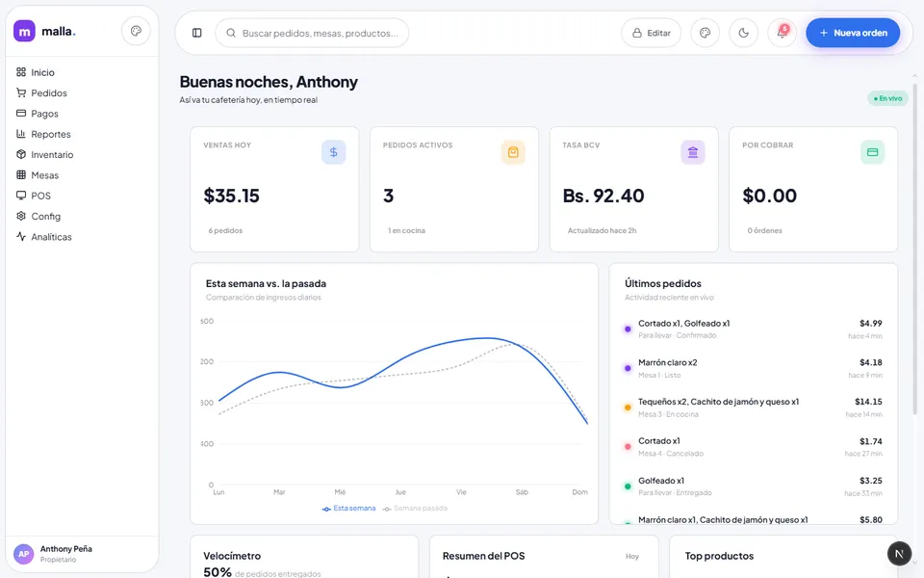Open the cancelled Cortado x1 order
The image size is (924, 578).
(x=753, y=447)
